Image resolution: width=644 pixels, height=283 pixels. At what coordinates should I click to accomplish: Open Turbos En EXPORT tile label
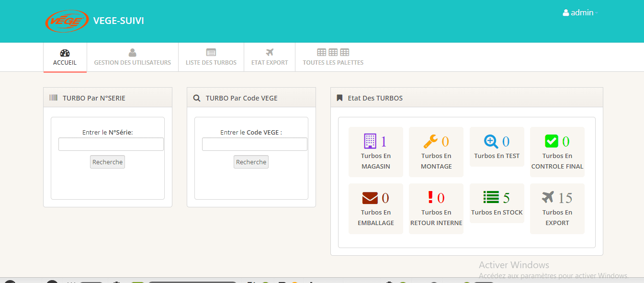click(x=557, y=218)
